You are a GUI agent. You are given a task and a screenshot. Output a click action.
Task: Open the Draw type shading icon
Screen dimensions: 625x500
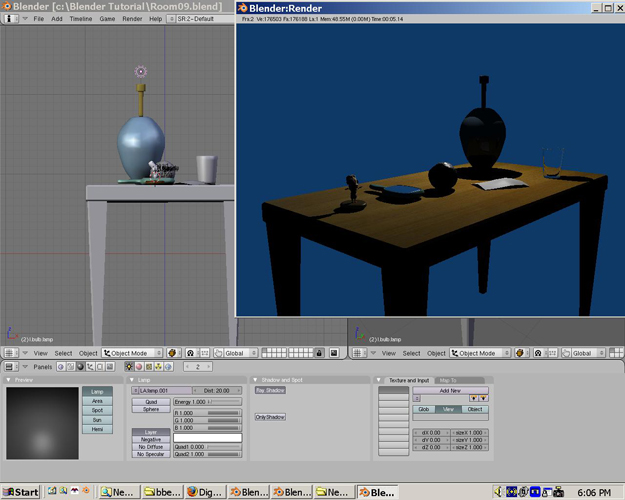tap(172, 353)
